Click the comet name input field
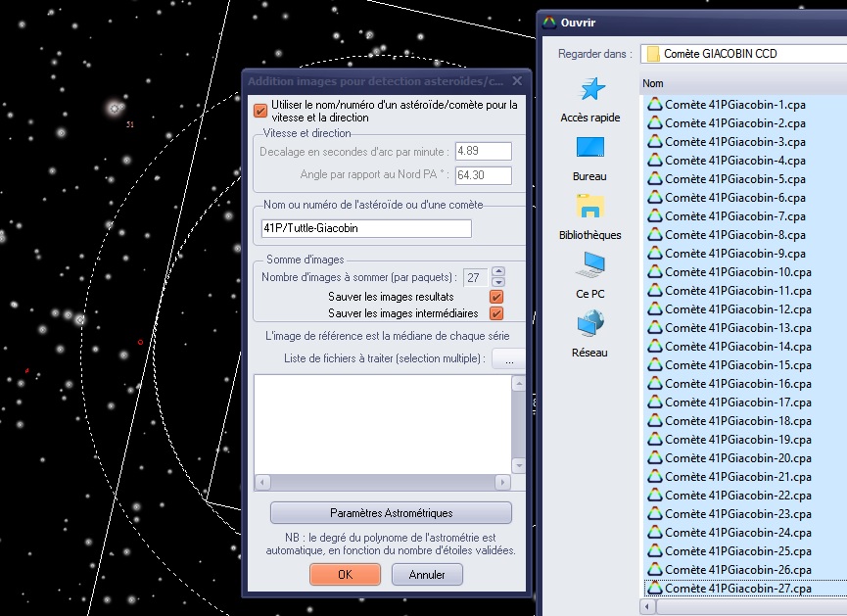 (x=365, y=228)
